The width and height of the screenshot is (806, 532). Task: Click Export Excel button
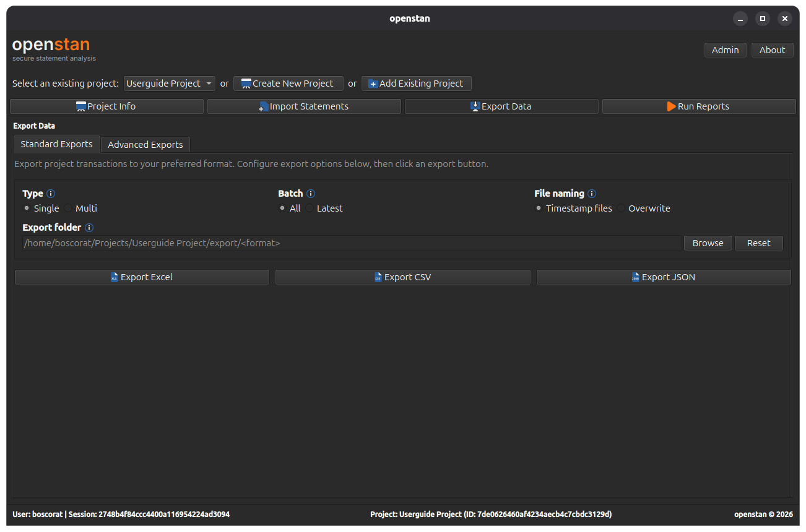pos(142,277)
